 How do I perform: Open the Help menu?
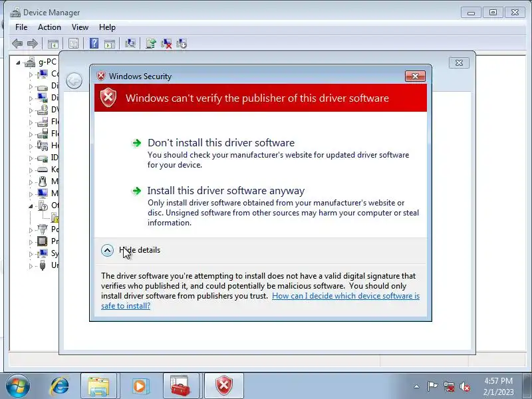pos(107,27)
